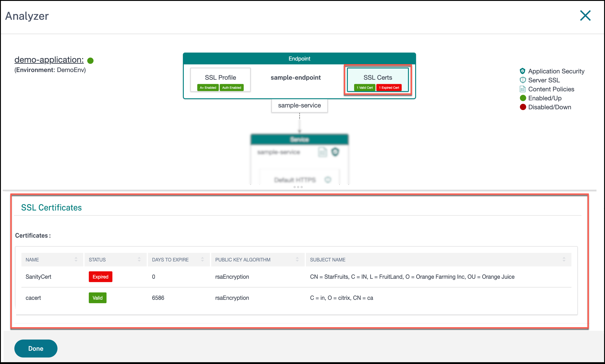Click the Application Security legend icon
The width and height of the screenshot is (605, 364).
coord(522,71)
